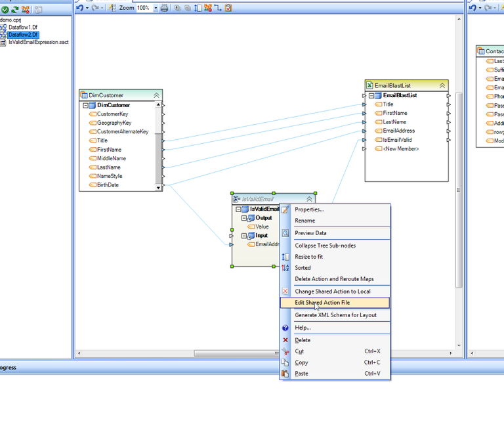Image resolution: width=504 pixels, height=438 pixels.
Task: Click the Undo arrow icon in toolbar
Action: click(79, 8)
